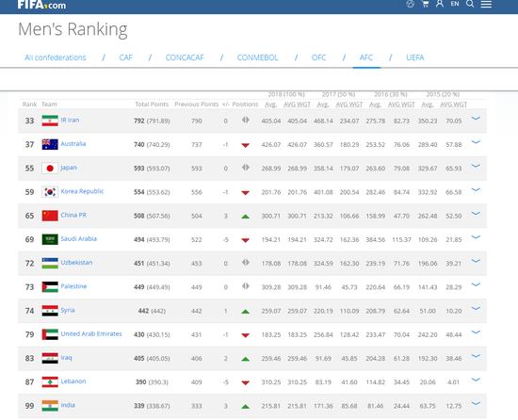518x420 pixels.
Task: Click the Total Points column header
Action: coord(152,105)
